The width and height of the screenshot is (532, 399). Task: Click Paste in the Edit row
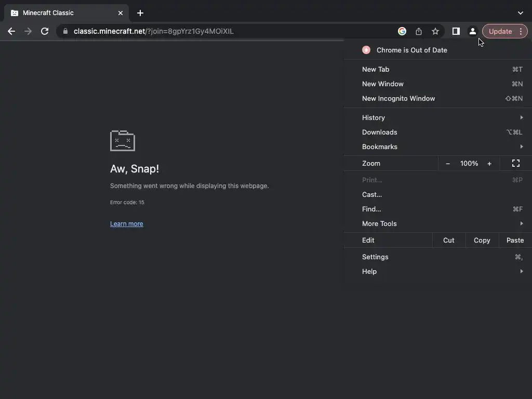[515, 240]
